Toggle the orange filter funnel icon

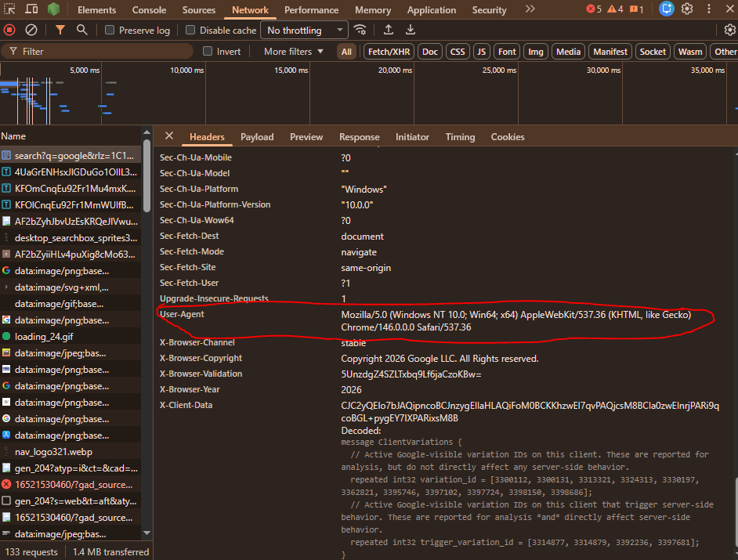pyautogui.click(x=60, y=30)
